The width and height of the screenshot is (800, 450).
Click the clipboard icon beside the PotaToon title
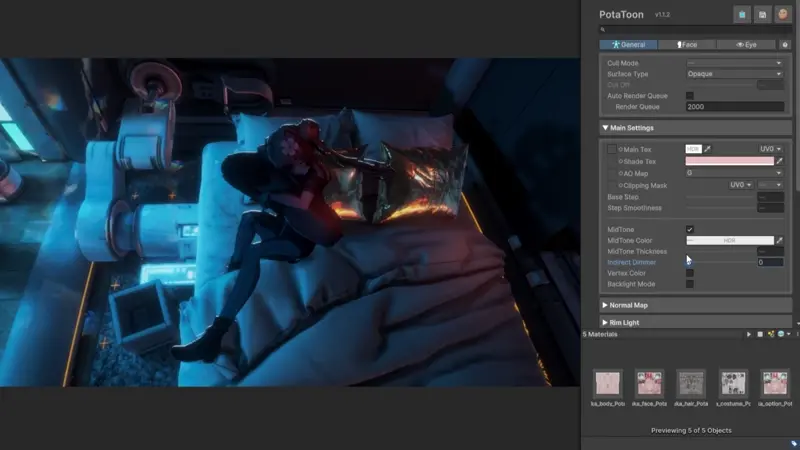point(742,15)
